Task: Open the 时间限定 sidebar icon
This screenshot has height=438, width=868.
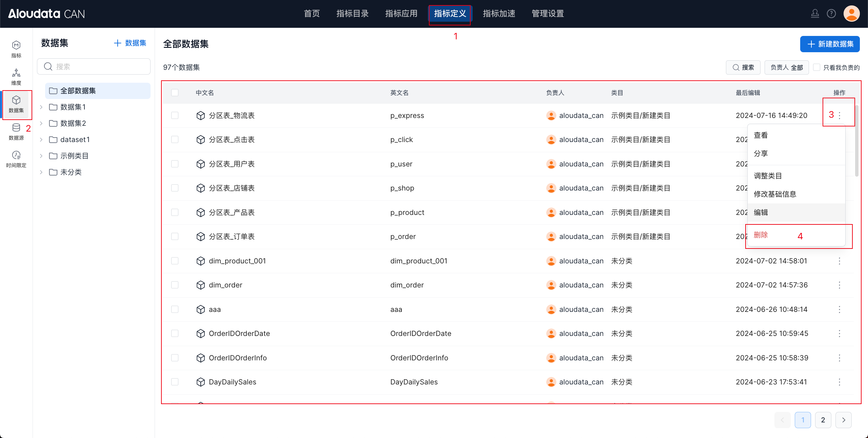Action: pyautogui.click(x=16, y=159)
